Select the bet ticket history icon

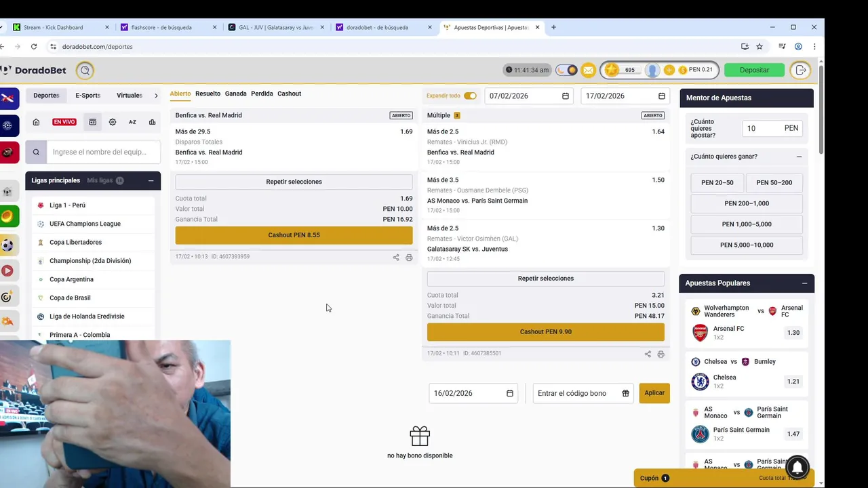point(93,122)
